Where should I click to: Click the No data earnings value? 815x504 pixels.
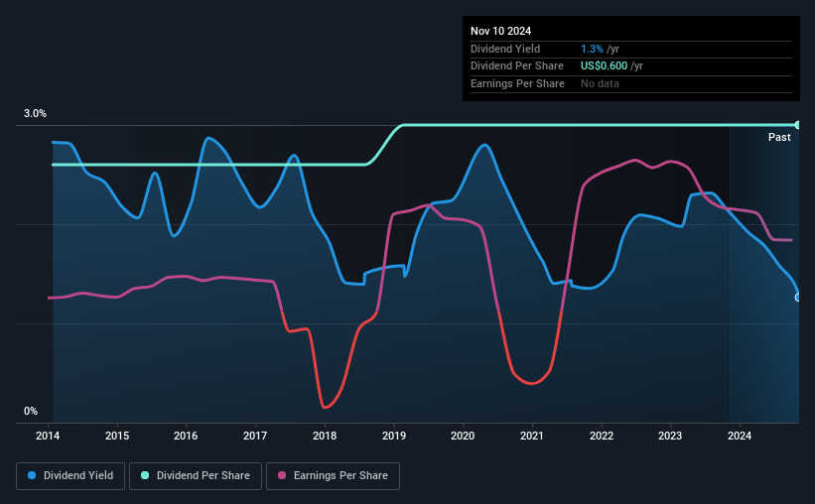[x=600, y=83]
